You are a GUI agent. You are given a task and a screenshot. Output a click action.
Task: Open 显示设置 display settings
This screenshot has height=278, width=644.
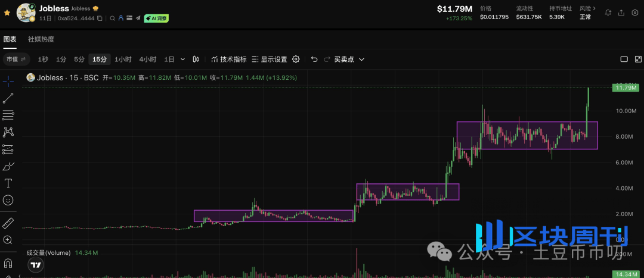tap(270, 60)
